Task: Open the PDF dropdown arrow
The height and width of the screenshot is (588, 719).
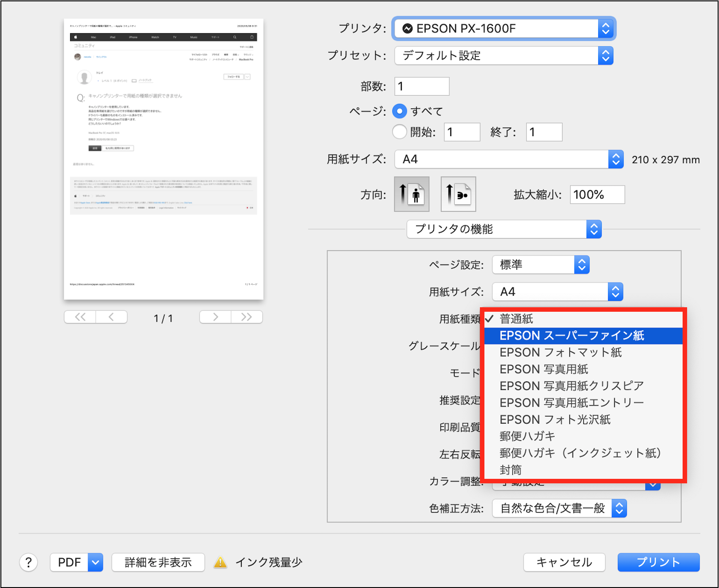Action: point(96,562)
